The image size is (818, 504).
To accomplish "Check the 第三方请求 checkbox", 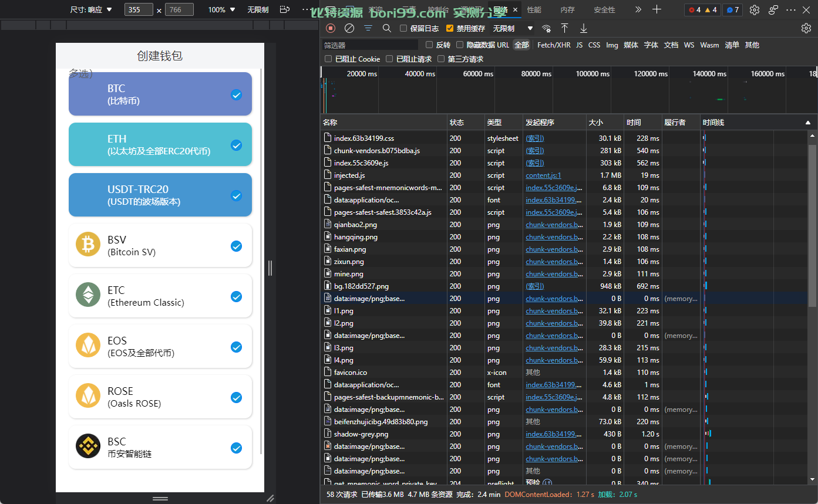I will pyautogui.click(x=441, y=59).
